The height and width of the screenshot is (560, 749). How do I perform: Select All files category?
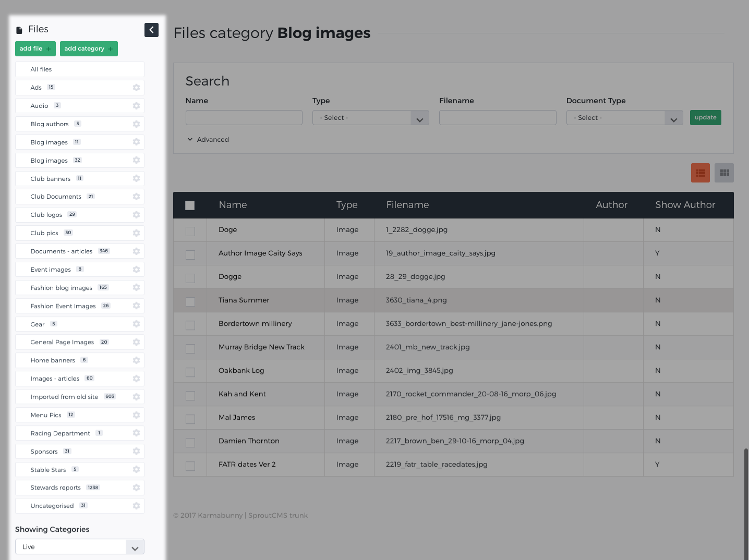80,69
